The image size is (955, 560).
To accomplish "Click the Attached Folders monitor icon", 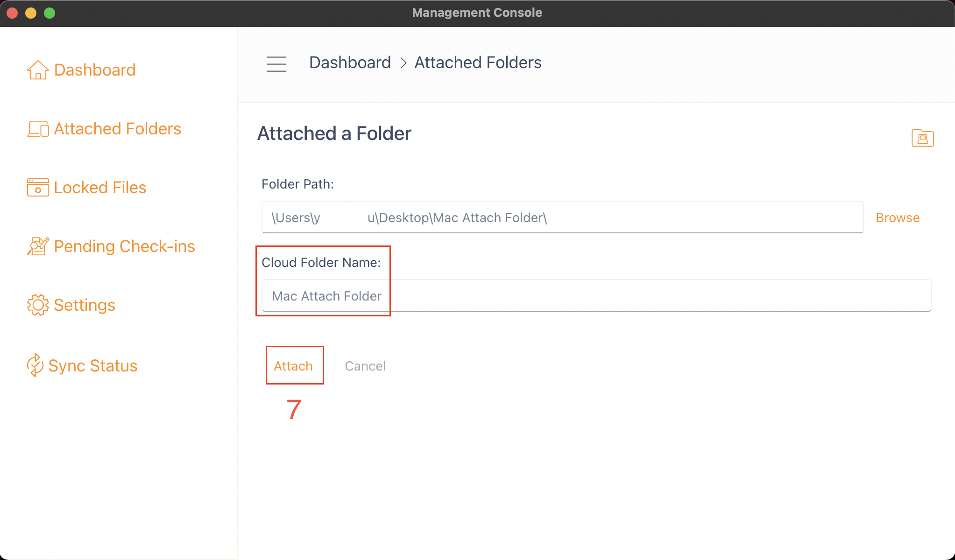I will [37, 129].
